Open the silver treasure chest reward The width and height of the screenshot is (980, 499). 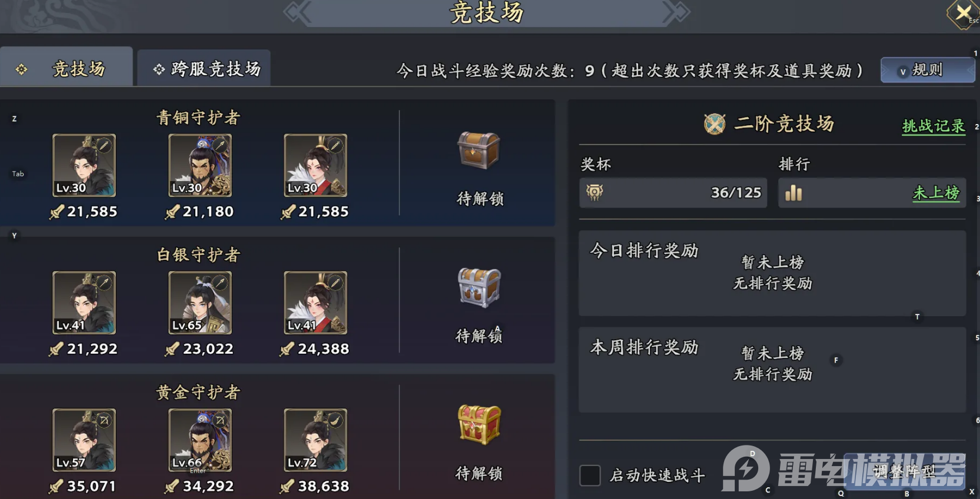pyautogui.click(x=479, y=287)
